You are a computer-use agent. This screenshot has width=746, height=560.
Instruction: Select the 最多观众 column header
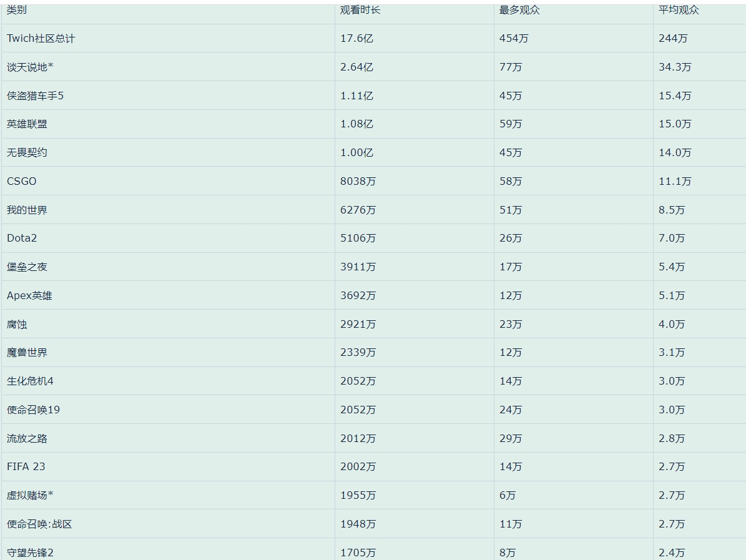[519, 10]
